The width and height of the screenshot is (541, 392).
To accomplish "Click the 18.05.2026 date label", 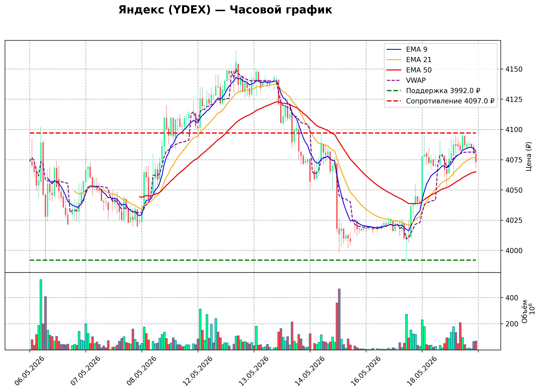I will (x=422, y=371).
